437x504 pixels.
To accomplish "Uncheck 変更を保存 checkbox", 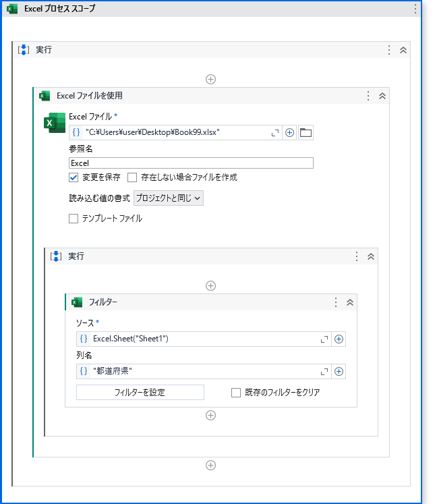I will (74, 177).
